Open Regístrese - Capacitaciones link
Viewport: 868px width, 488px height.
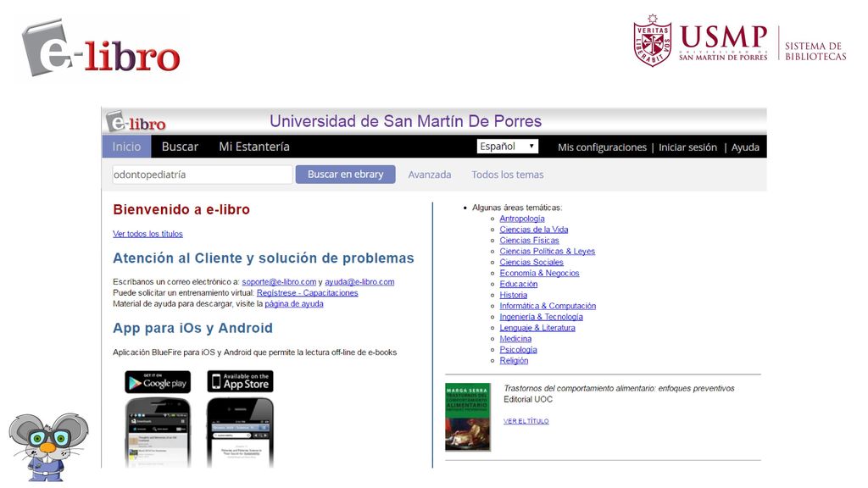click(307, 292)
